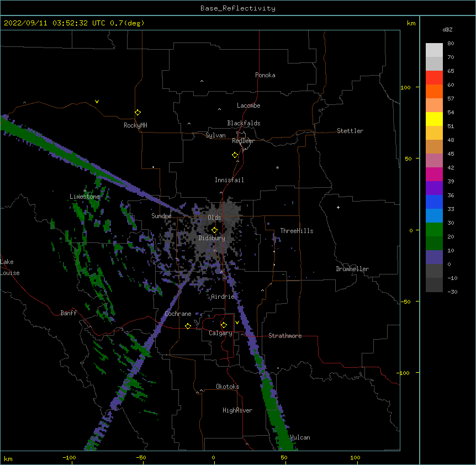Click the yellow diamond marker south of RedDeer
The image size is (476, 465).
tap(235, 155)
